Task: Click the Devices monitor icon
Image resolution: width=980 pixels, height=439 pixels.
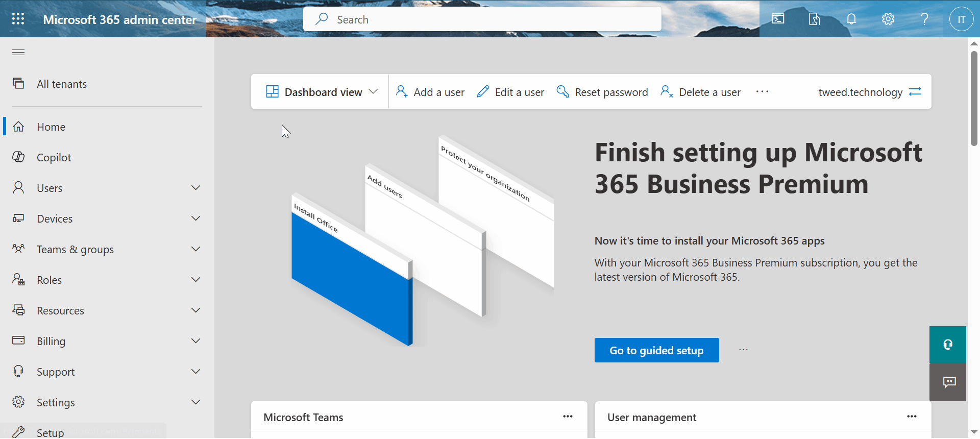Action: coord(18,218)
